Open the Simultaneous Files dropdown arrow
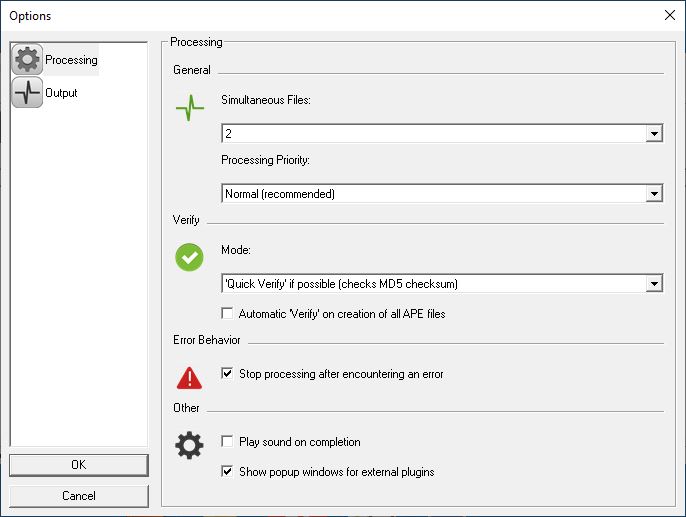This screenshot has height=517, width=686. [654, 133]
